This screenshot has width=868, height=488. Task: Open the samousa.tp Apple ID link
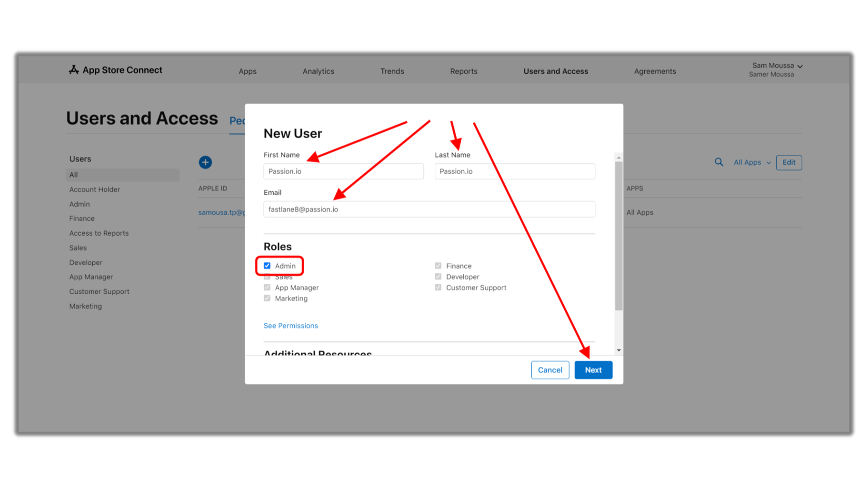[x=222, y=212]
